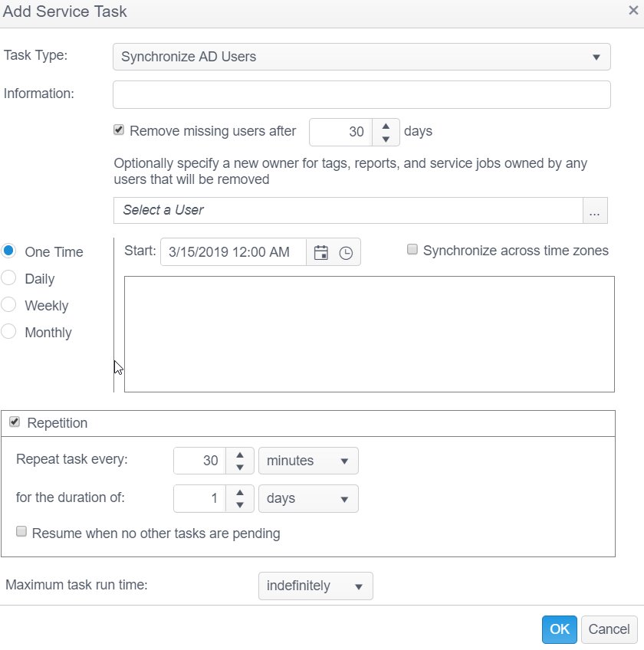Increase the repeat task every value
The width and height of the screenshot is (644, 650).
pos(240,455)
